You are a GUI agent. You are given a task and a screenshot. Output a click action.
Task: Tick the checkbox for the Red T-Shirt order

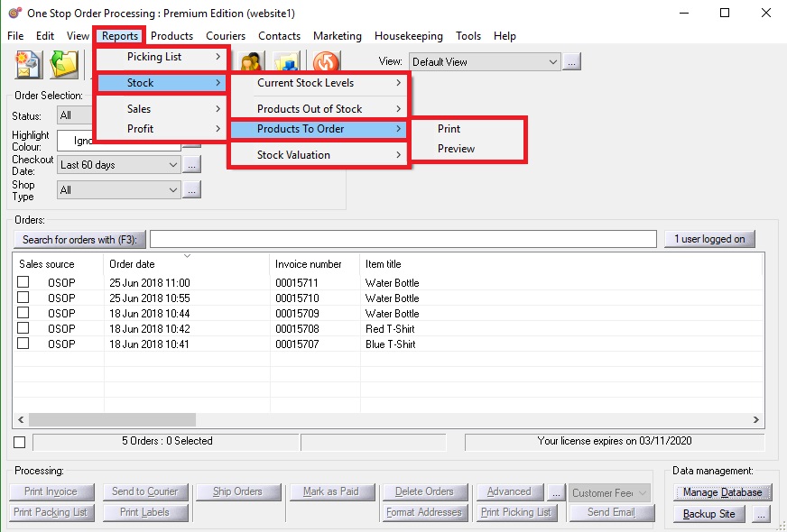[x=23, y=328]
